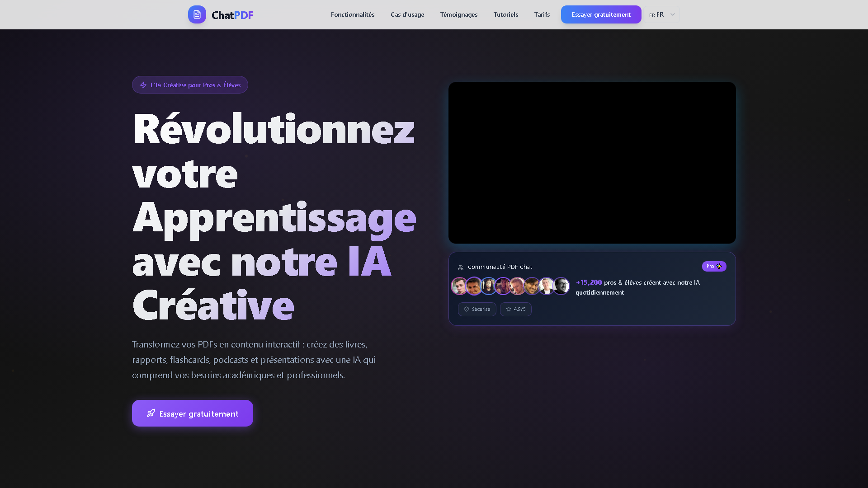The image size is (868, 488).
Task: Click the black-and-white avatar with glasses
Action: 561,286
